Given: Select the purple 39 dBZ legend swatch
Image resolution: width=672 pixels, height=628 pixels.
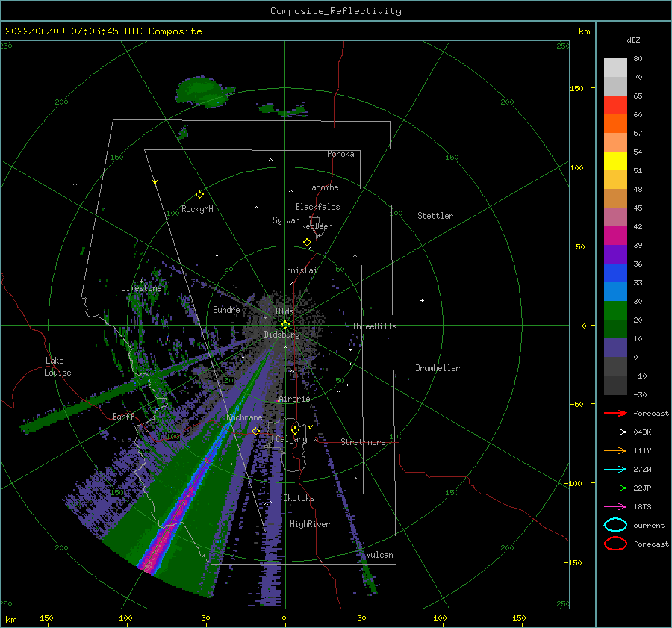Looking at the screenshot, I should (615, 254).
